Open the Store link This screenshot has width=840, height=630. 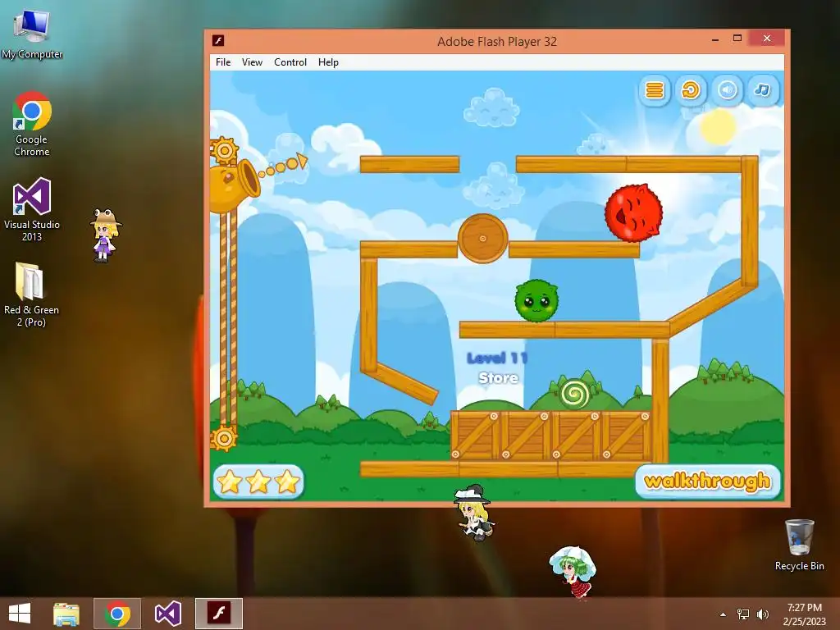[498, 377]
